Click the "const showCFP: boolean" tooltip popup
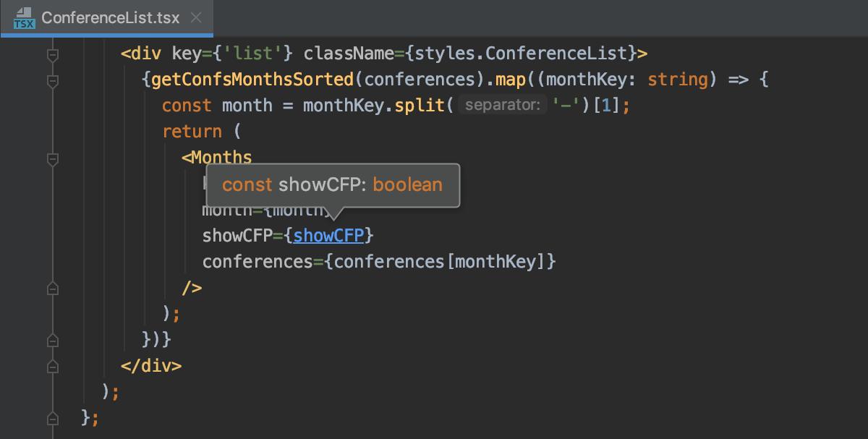 (332, 185)
